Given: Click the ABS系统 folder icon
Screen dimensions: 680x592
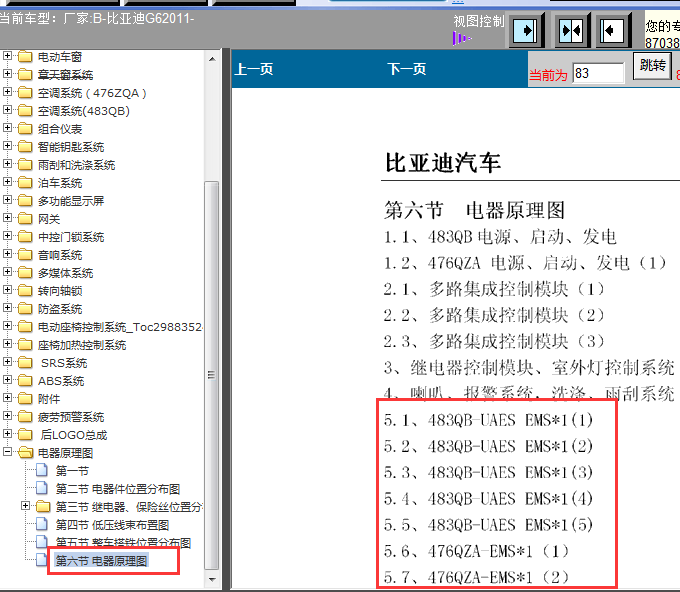Looking at the screenshot, I should (x=25, y=381).
